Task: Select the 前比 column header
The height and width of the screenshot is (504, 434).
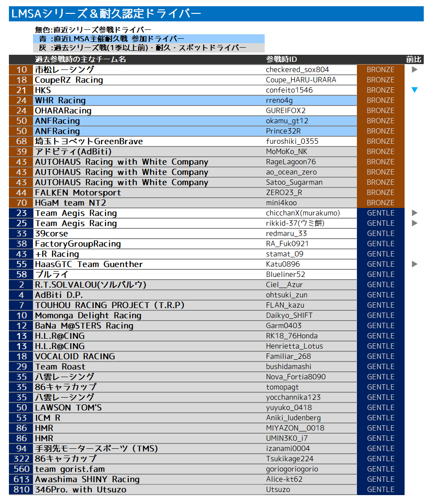Action: pyautogui.click(x=413, y=59)
